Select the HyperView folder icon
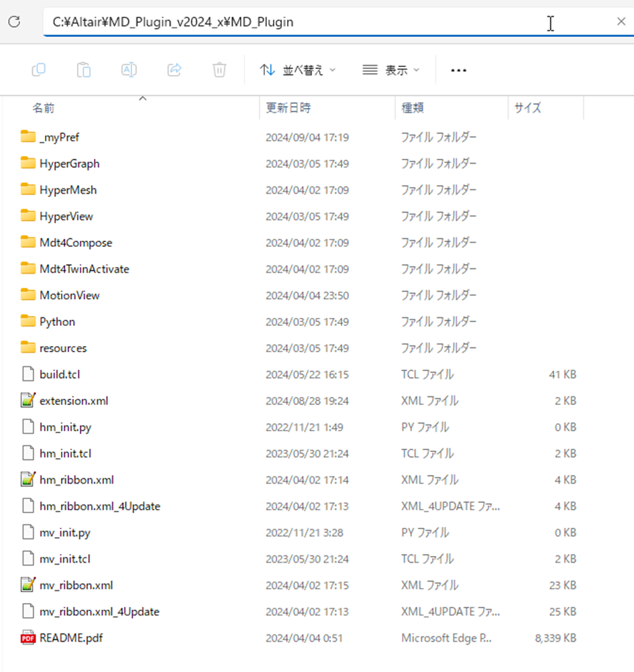The width and height of the screenshot is (634, 672). click(28, 215)
